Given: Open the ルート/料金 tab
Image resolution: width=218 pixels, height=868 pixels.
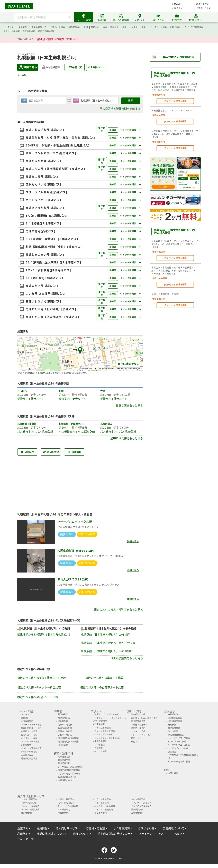Looking at the screenshot, I should pos(83,17).
